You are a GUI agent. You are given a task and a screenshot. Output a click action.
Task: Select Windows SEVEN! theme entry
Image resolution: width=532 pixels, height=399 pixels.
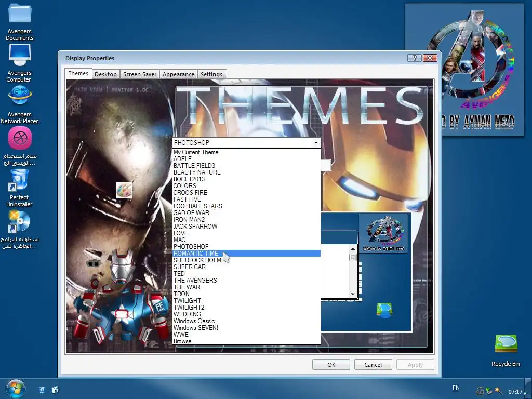pyautogui.click(x=246, y=328)
